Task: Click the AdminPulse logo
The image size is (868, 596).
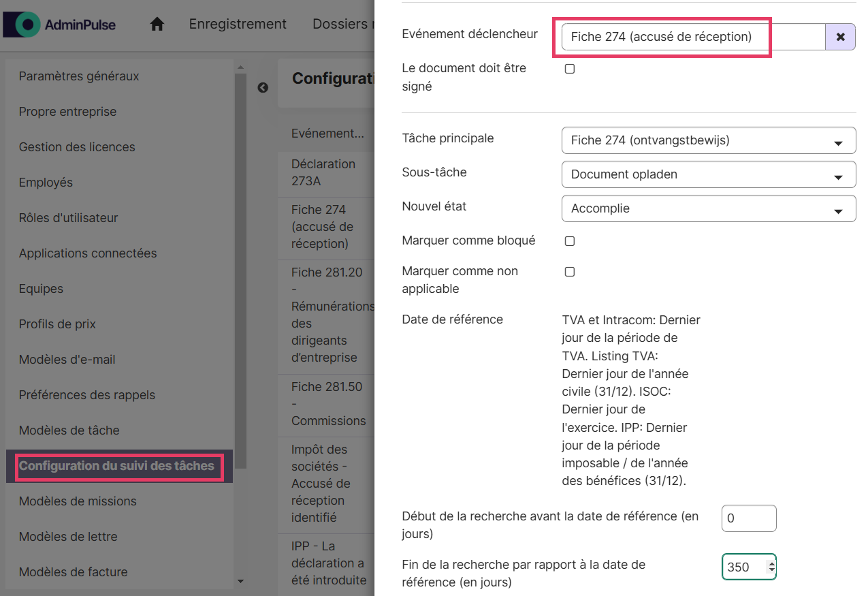Action: point(60,25)
